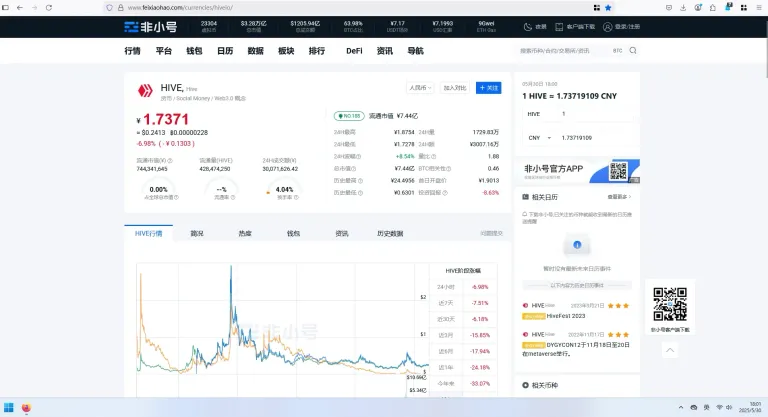Open the 排行 menu
768x417 pixels.
coord(317,51)
